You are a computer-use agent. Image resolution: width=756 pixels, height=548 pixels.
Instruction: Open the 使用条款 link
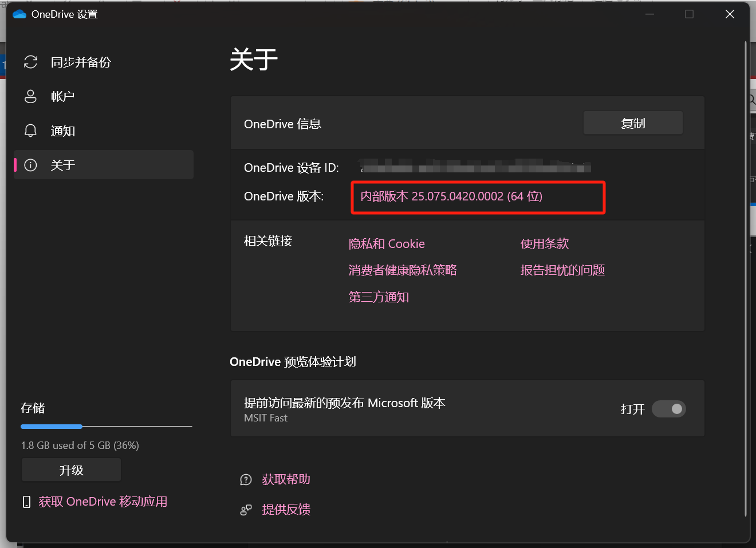[x=544, y=243]
